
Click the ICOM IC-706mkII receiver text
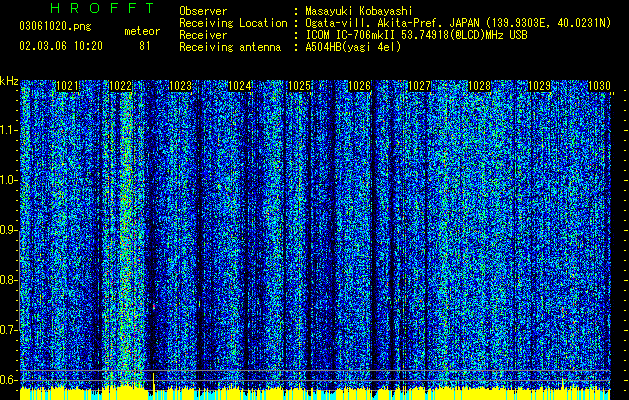(416, 35)
